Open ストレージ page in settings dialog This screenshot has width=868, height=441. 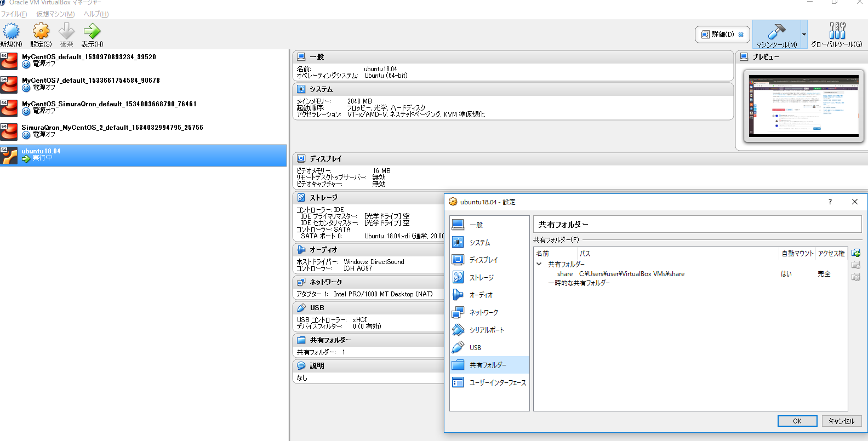click(x=489, y=277)
